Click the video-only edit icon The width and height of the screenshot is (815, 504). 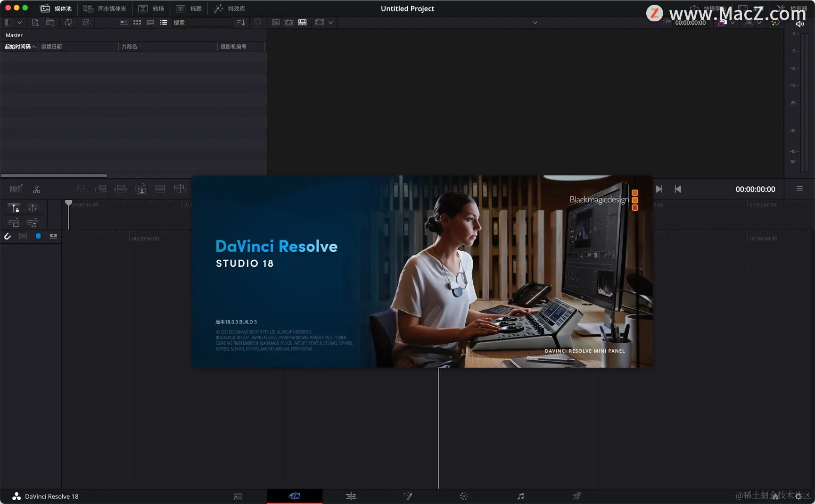pyautogui.click(x=14, y=223)
